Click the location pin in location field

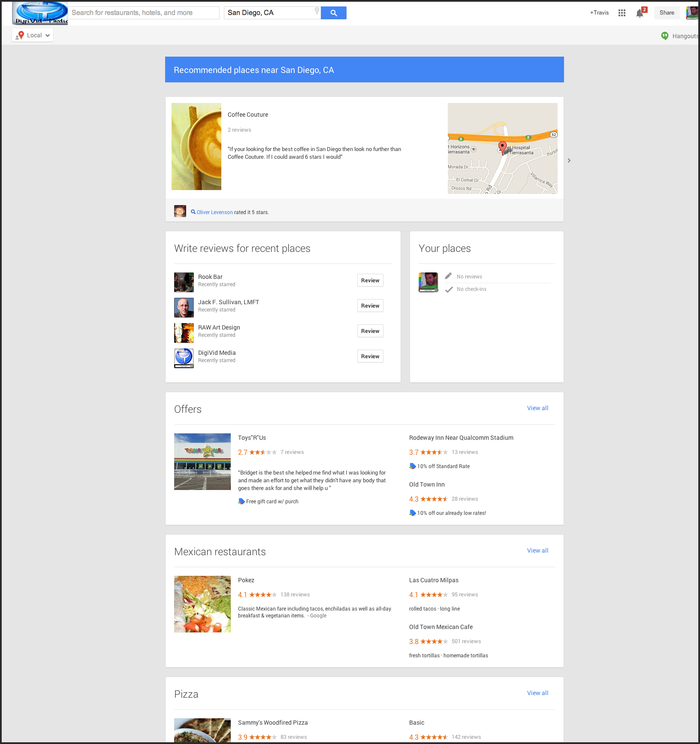(x=317, y=11)
